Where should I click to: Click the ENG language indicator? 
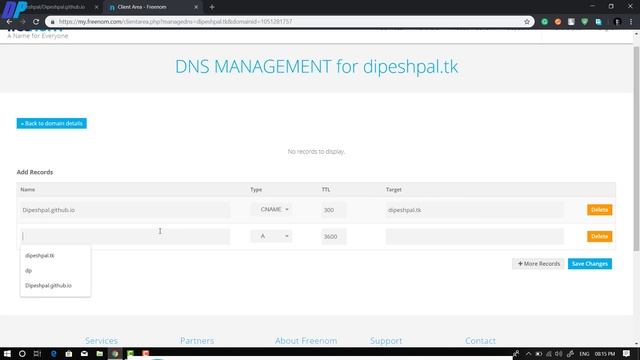tap(584, 353)
